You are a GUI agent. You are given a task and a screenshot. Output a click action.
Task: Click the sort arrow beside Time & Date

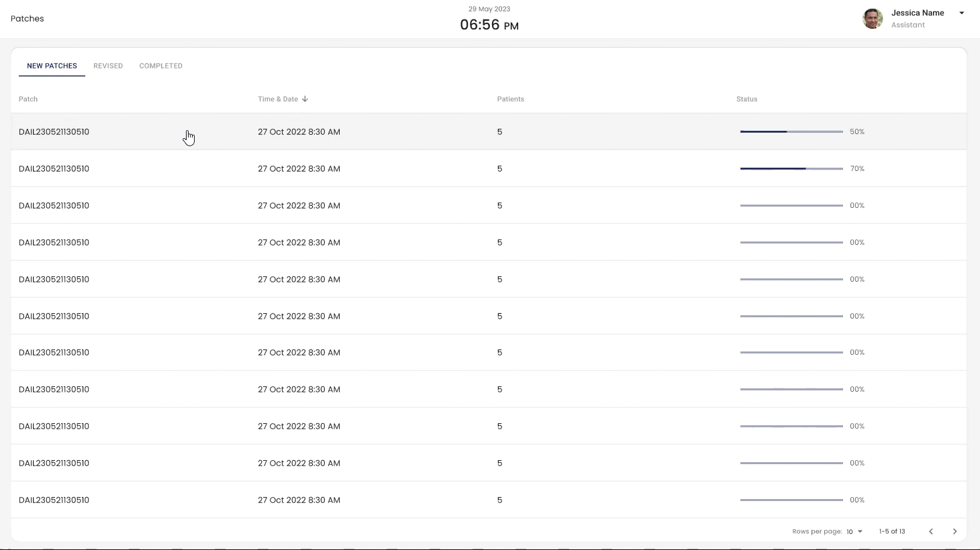point(305,99)
